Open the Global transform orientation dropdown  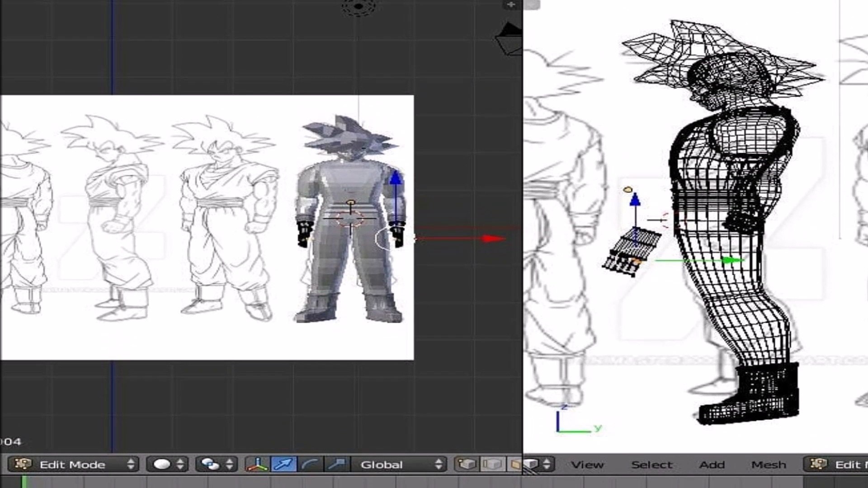(x=399, y=464)
